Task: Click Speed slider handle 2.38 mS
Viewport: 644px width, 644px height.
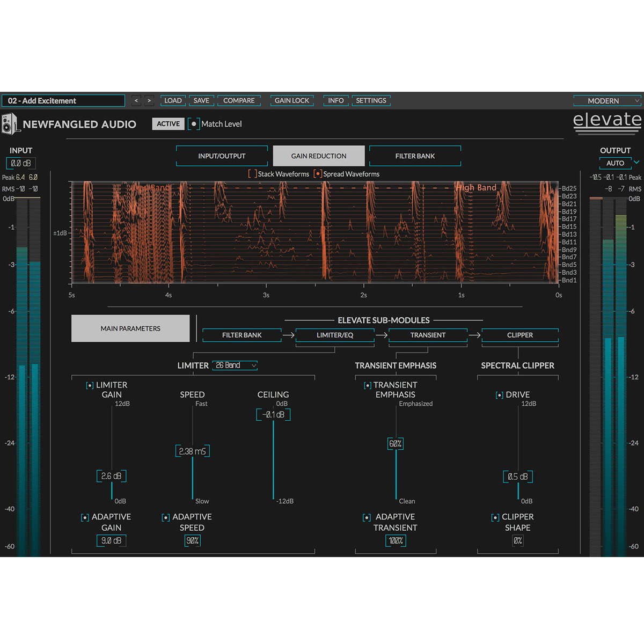Action: click(193, 451)
